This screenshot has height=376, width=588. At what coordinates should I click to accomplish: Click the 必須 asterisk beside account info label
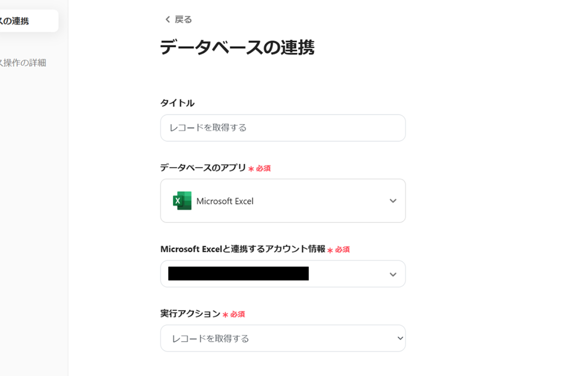[330, 250]
